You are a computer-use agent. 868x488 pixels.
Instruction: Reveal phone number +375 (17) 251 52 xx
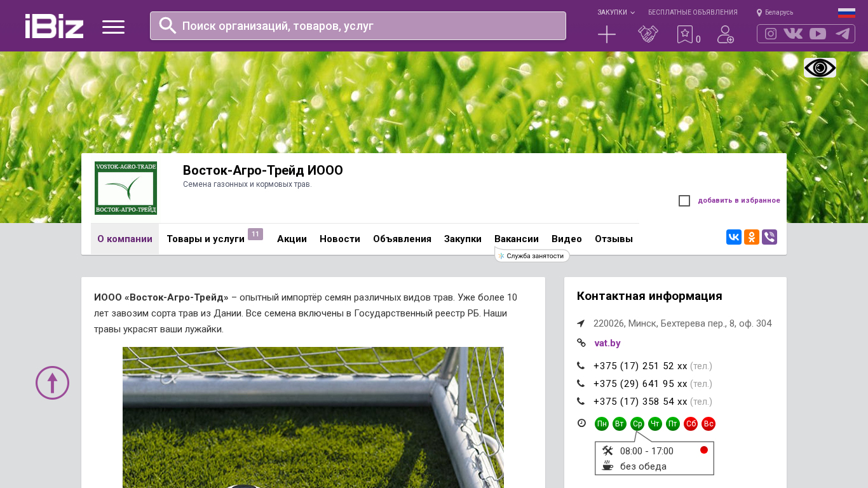[x=641, y=366]
